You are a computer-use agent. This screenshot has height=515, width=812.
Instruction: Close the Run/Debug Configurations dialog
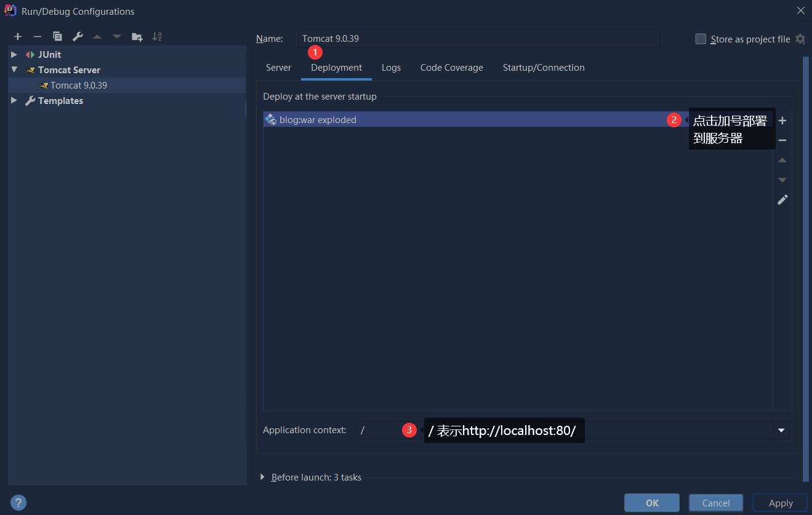coord(800,10)
